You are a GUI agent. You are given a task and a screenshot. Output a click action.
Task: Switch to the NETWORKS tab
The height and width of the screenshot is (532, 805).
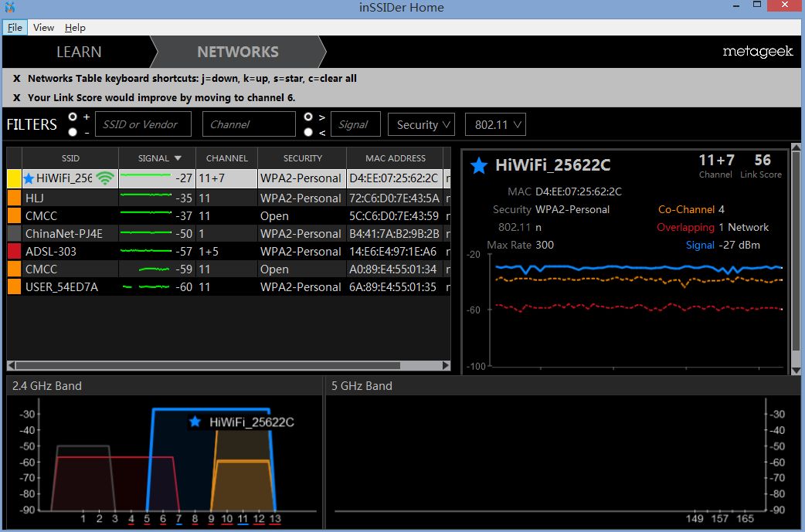coord(238,52)
